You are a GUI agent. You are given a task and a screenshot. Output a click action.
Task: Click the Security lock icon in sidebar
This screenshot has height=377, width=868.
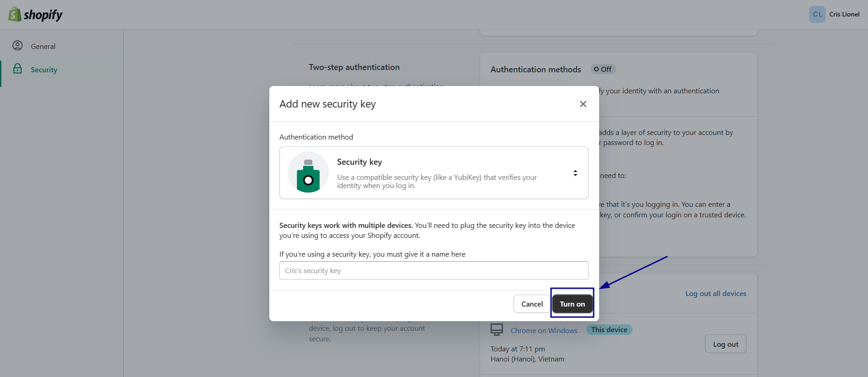point(17,69)
